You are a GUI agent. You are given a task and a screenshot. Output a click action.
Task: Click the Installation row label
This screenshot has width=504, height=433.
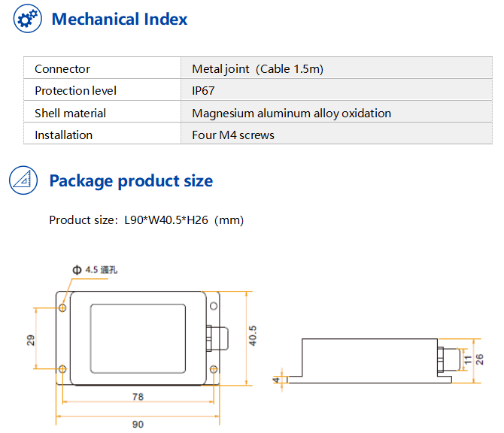click(102, 134)
